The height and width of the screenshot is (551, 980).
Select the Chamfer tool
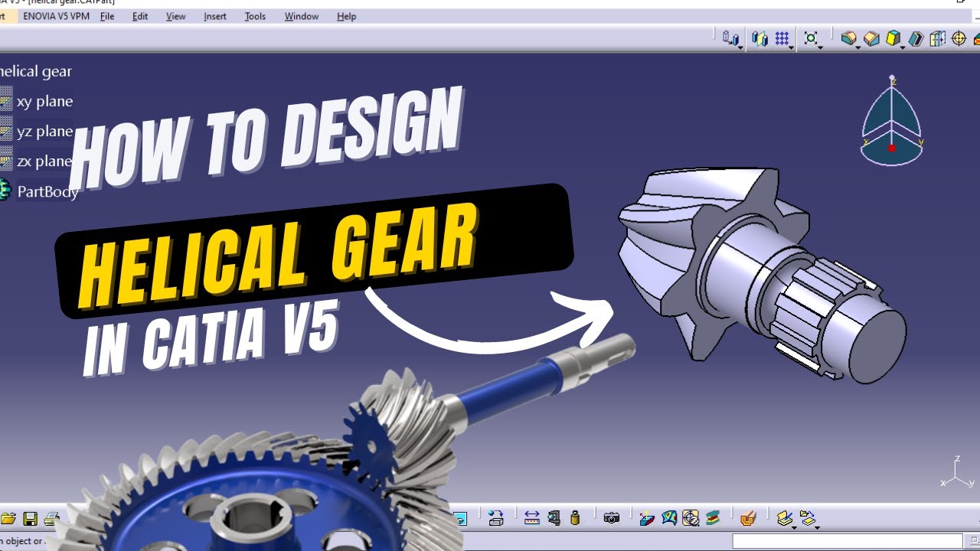point(871,38)
